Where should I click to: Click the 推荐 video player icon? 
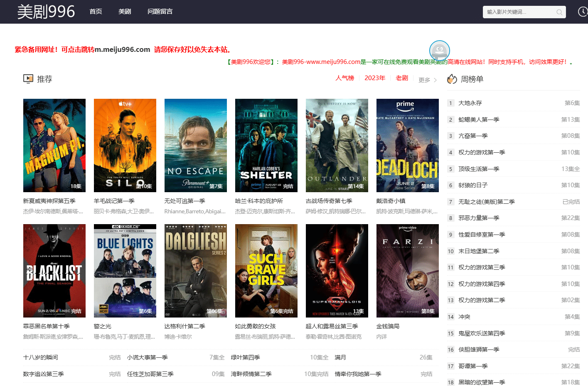coord(28,79)
